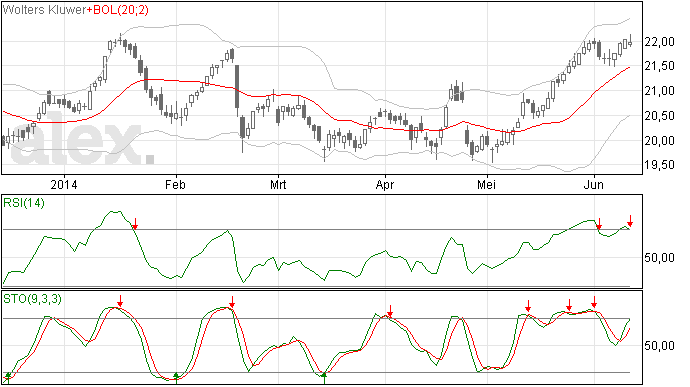Select the RSI sell arrow at start of June
The width and height of the screenshot is (690, 387).
pos(599,224)
